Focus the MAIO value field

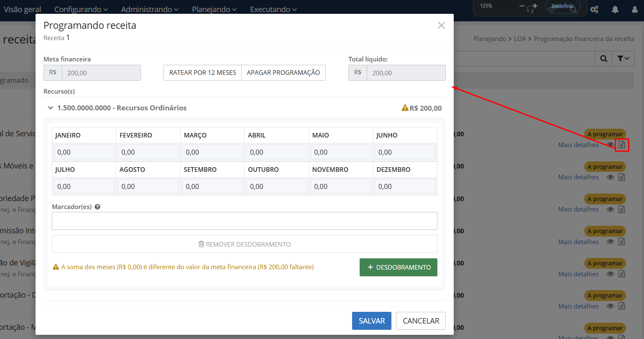point(341,152)
